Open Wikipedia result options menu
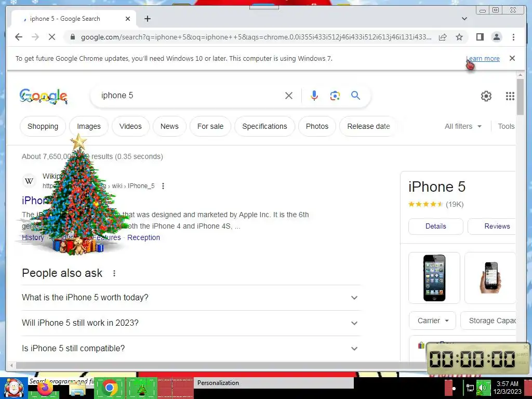 pyautogui.click(x=163, y=186)
